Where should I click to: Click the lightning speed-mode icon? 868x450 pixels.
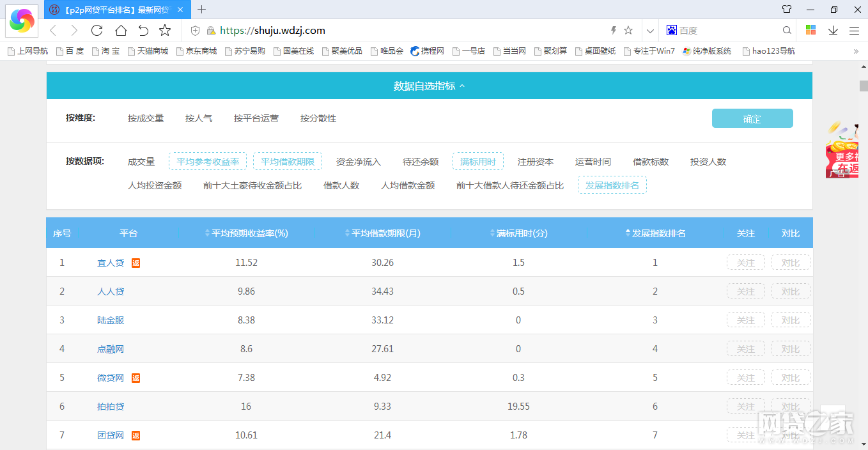614,31
